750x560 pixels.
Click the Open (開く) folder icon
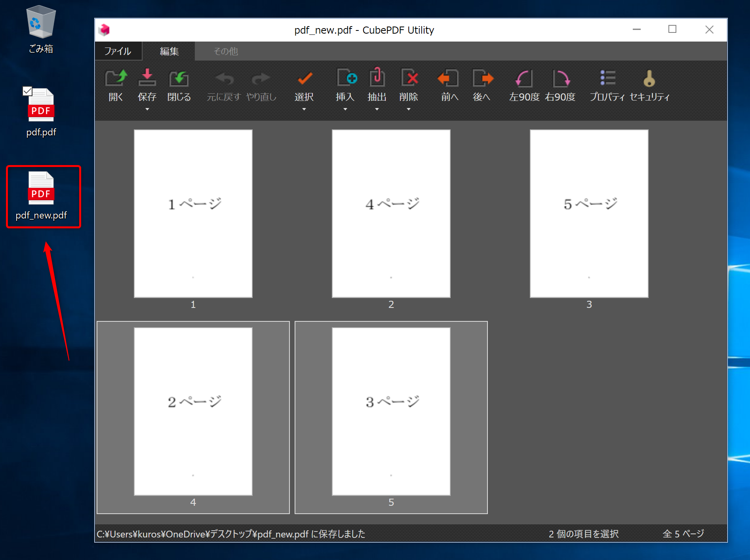tap(116, 79)
